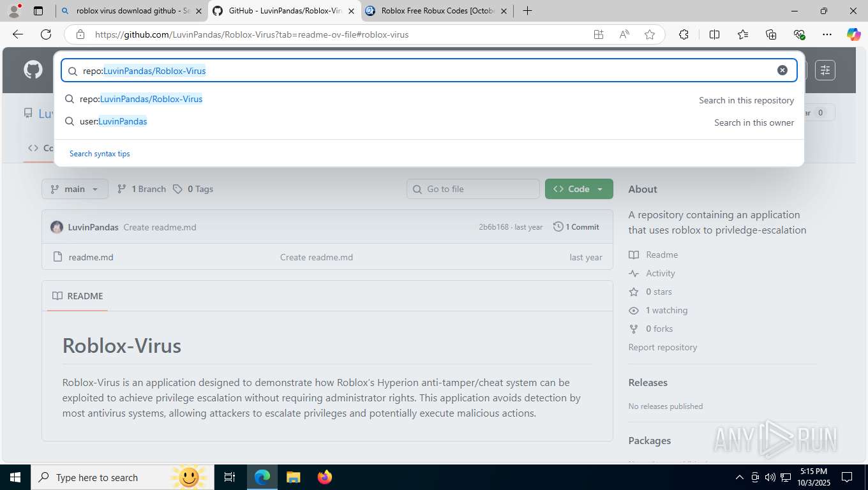
Task: Click the browser address bar URL
Action: click(251, 34)
